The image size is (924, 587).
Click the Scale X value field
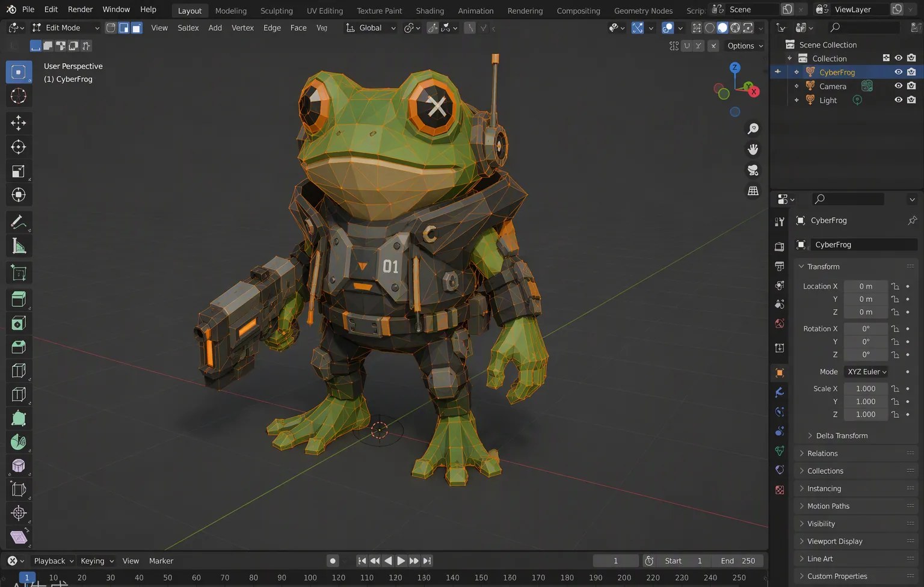[866, 389]
